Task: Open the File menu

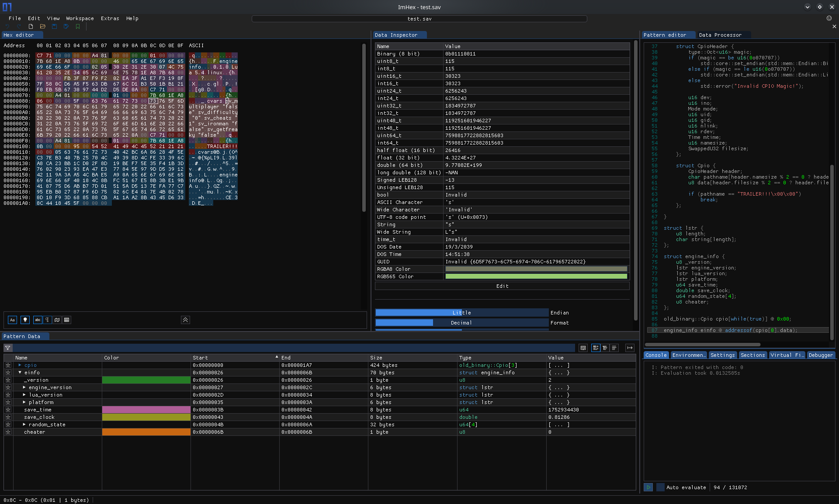Action: pyautogui.click(x=15, y=18)
